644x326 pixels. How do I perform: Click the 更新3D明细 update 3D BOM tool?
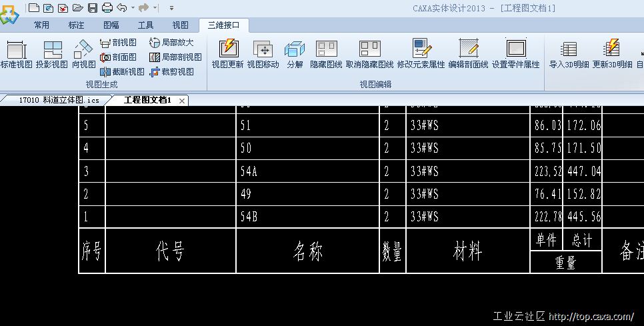(612, 54)
